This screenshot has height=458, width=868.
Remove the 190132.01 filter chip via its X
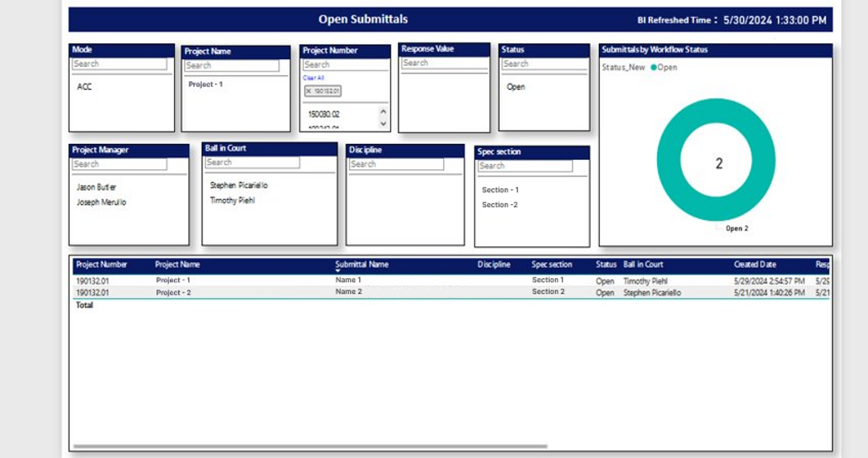pos(308,91)
